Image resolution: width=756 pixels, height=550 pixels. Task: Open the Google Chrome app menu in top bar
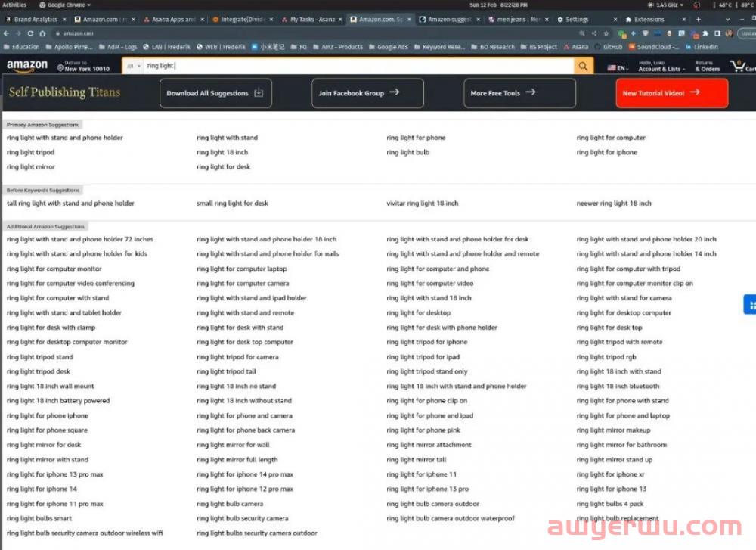[x=65, y=5]
